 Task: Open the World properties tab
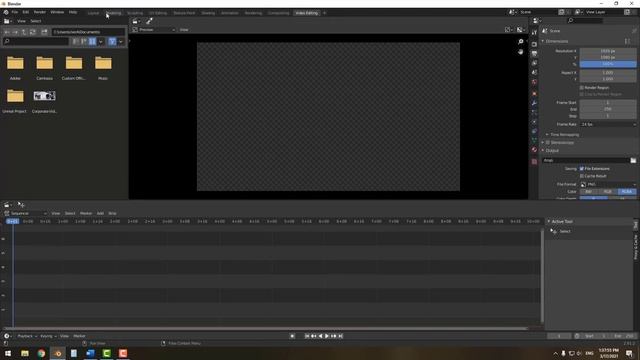(534, 82)
